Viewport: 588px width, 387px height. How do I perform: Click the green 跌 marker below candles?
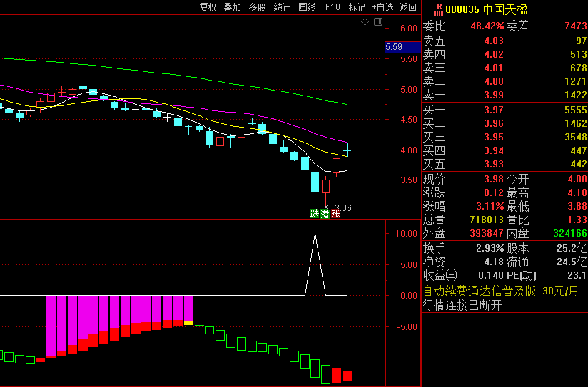click(x=314, y=214)
